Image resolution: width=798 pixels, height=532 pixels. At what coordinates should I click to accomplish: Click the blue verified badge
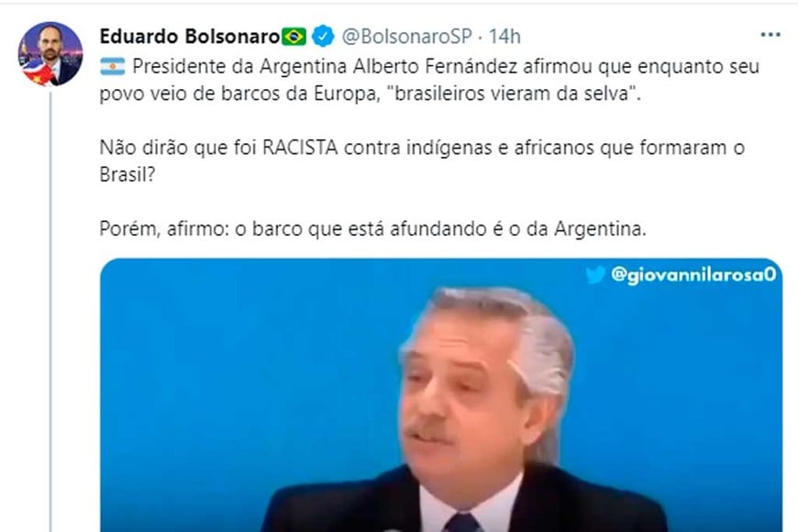tap(323, 36)
